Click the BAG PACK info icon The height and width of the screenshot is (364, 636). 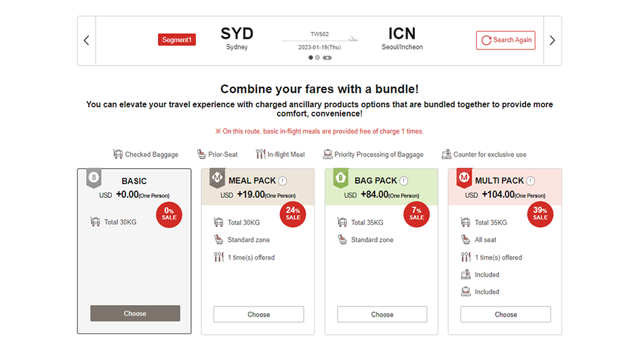tap(403, 181)
